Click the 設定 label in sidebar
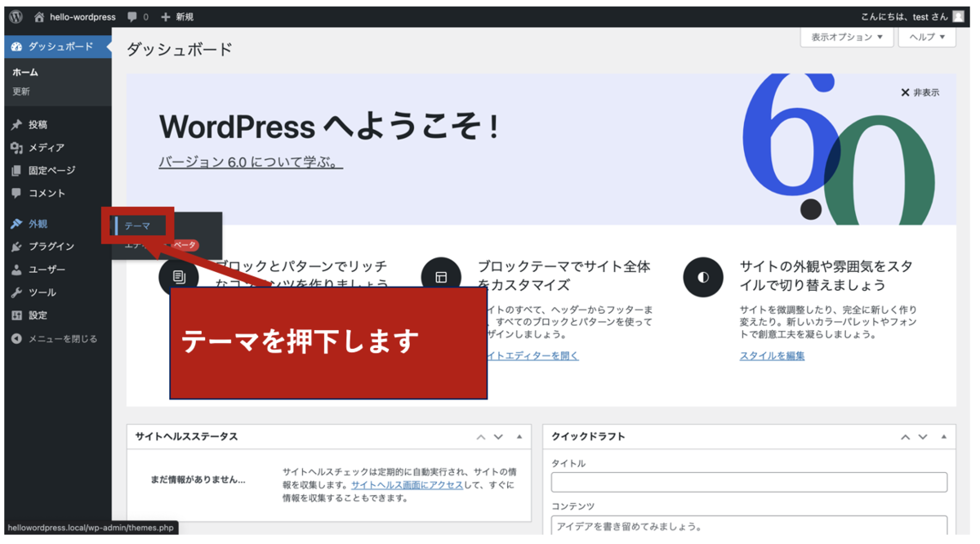This screenshot has width=980, height=544. [38, 315]
